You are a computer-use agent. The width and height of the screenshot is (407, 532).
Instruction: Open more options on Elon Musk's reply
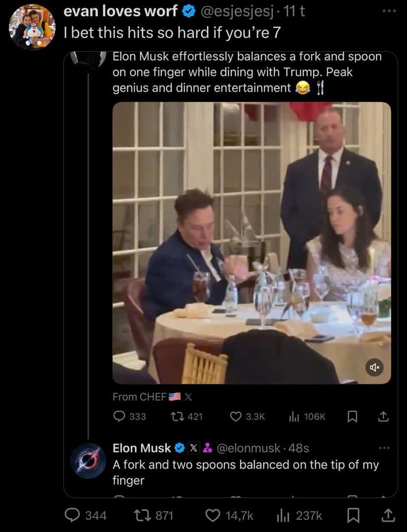coord(384,447)
